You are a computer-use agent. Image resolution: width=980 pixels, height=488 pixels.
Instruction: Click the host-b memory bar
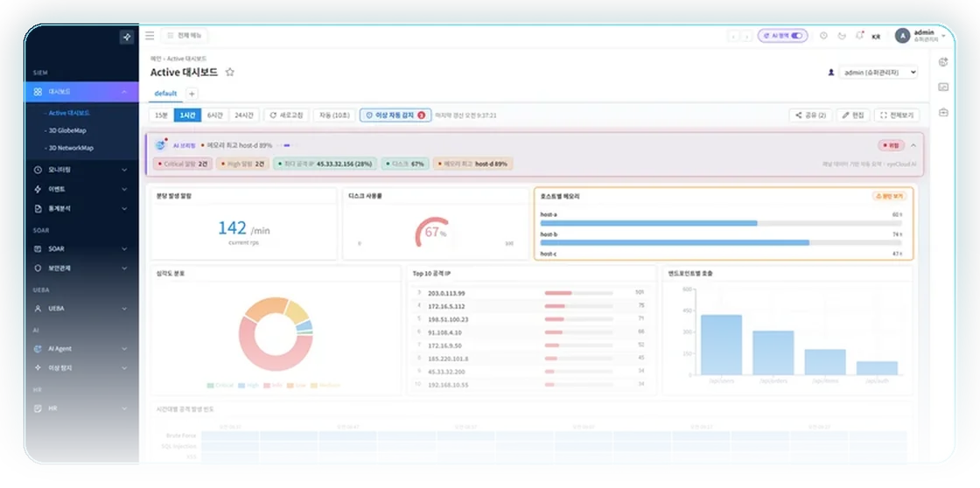(x=721, y=242)
